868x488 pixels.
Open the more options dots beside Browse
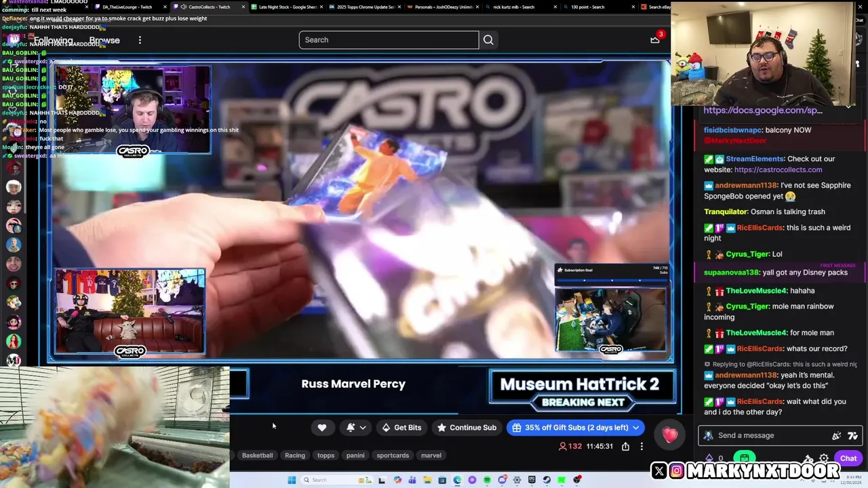pyautogui.click(x=140, y=40)
